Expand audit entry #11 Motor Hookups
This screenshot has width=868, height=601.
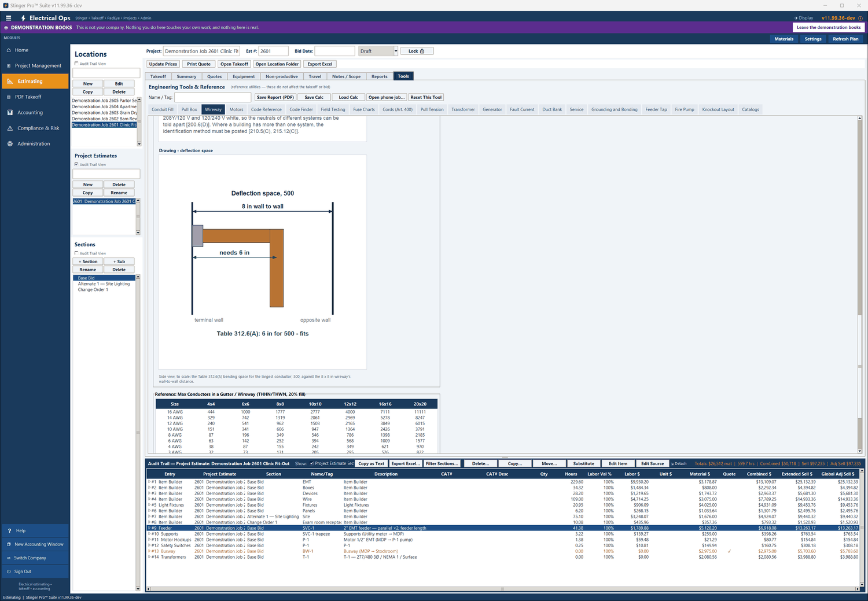tap(149, 540)
